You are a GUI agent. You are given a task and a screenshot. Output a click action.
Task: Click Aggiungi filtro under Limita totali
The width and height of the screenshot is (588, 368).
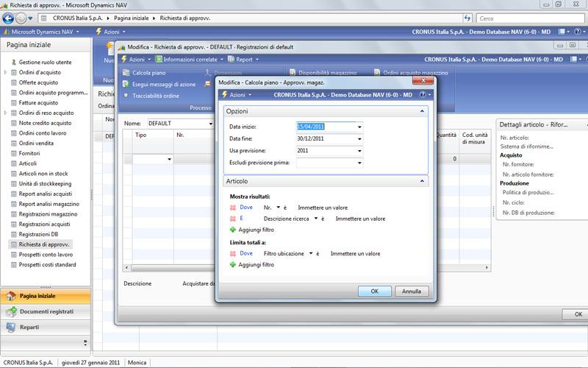click(256, 264)
